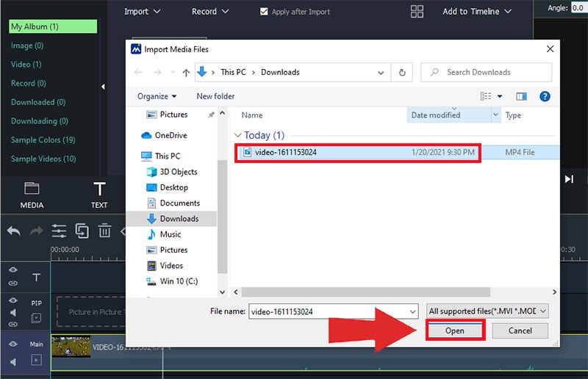
Task: Open the TEXT panel icon
Action: 99,195
